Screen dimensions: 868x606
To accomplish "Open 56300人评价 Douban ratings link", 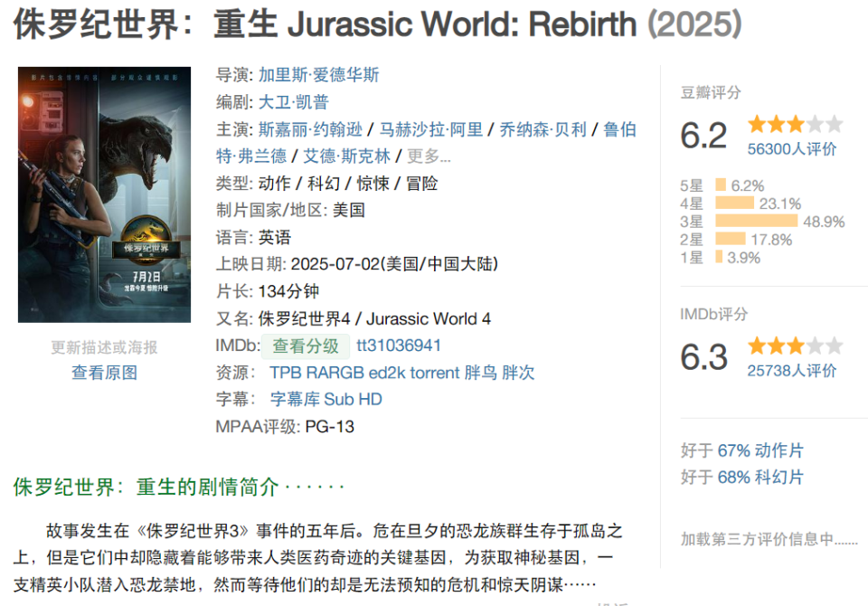I will pos(792,149).
